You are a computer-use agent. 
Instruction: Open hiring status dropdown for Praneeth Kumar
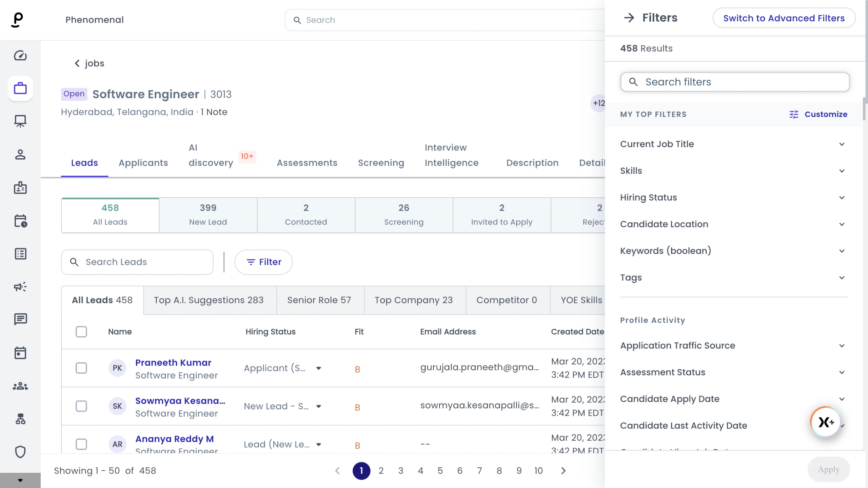point(318,368)
